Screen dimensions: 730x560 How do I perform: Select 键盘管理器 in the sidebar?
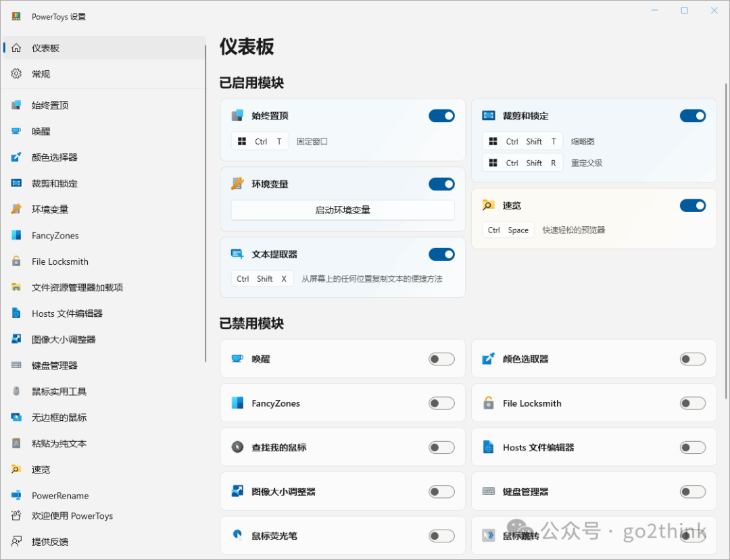tap(104, 365)
